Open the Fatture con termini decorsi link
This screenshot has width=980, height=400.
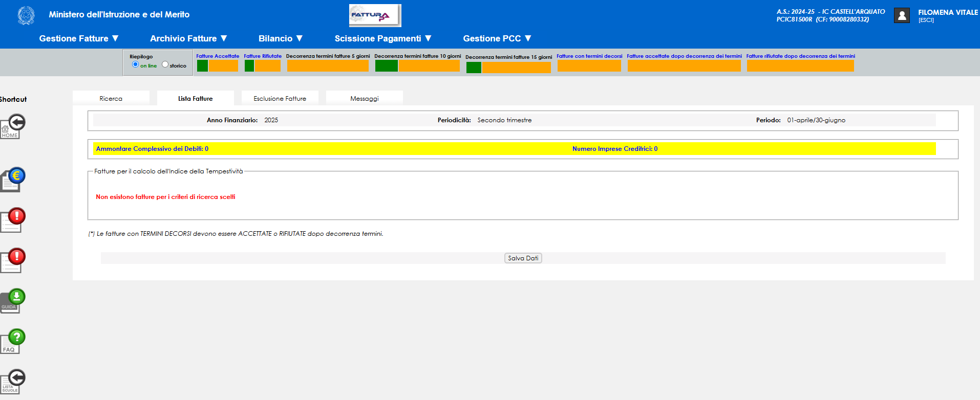[589, 56]
